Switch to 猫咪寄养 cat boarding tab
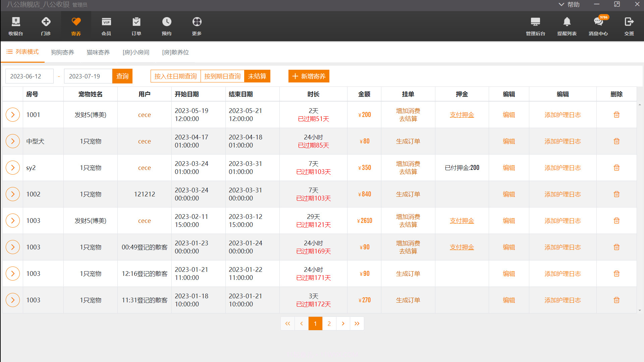The height and width of the screenshot is (362, 644). tap(98, 52)
